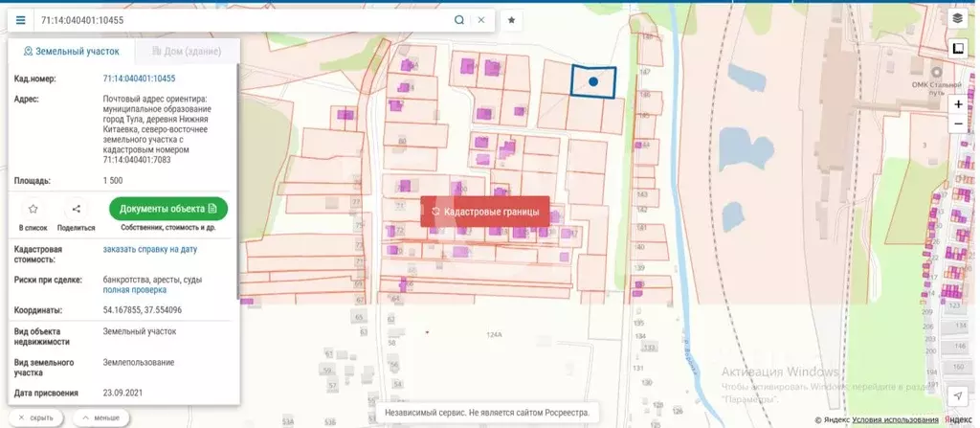This screenshot has height=428, width=980.
Task: Add parcel to list star icon
Action: (33, 209)
